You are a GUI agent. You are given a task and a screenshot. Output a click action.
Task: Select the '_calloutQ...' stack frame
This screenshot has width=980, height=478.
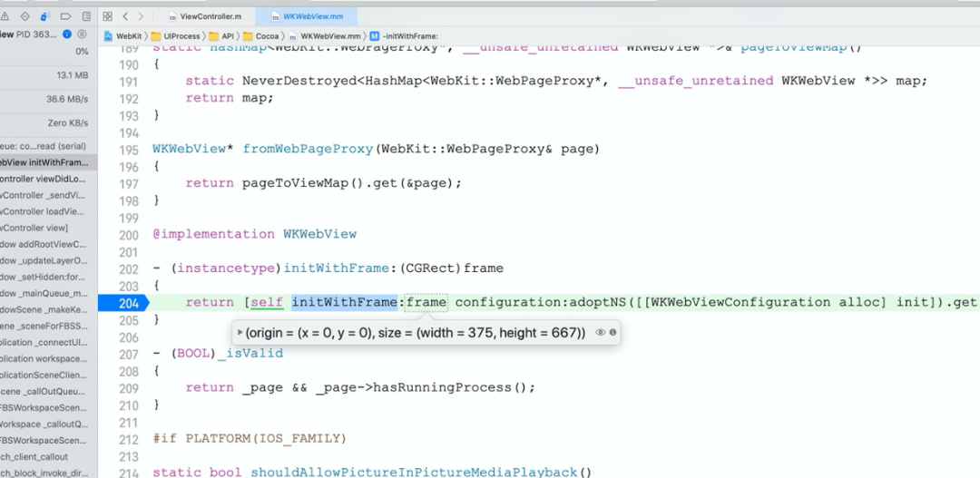[x=48, y=424]
